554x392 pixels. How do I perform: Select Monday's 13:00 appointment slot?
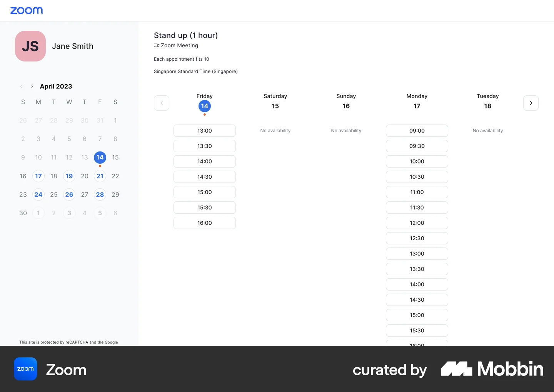pyautogui.click(x=417, y=254)
